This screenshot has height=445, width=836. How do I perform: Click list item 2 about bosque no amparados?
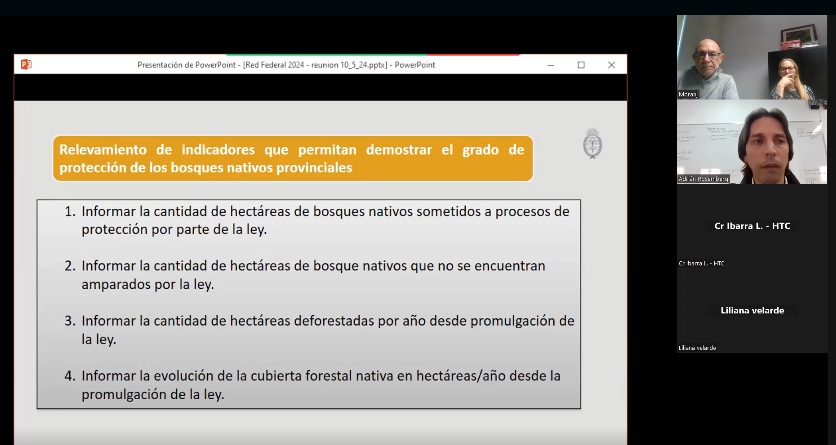tap(305, 275)
